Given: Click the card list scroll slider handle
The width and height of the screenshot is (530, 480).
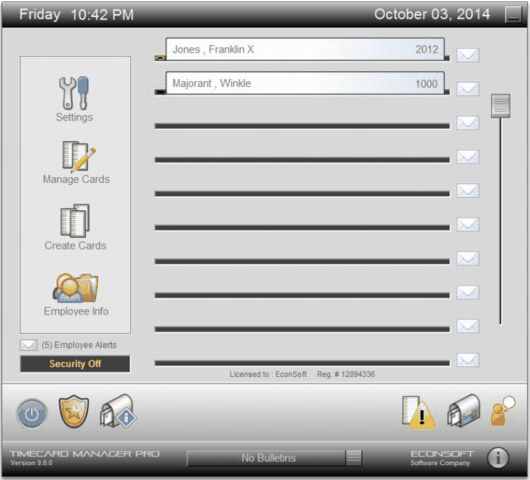Looking at the screenshot, I should pyautogui.click(x=501, y=106).
